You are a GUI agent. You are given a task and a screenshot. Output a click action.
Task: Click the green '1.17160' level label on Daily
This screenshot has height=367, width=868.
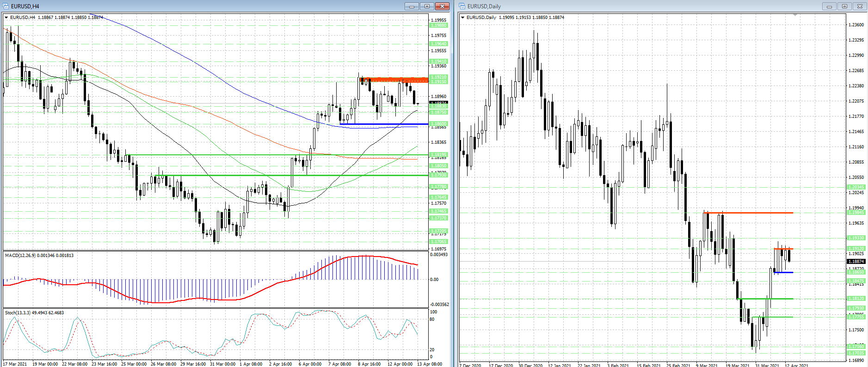[856, 347]
